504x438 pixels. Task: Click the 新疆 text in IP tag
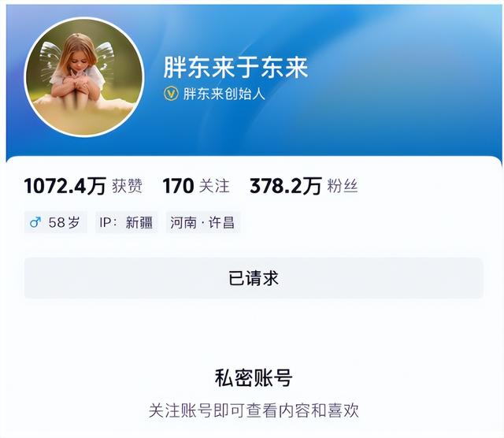coord(139,222)
